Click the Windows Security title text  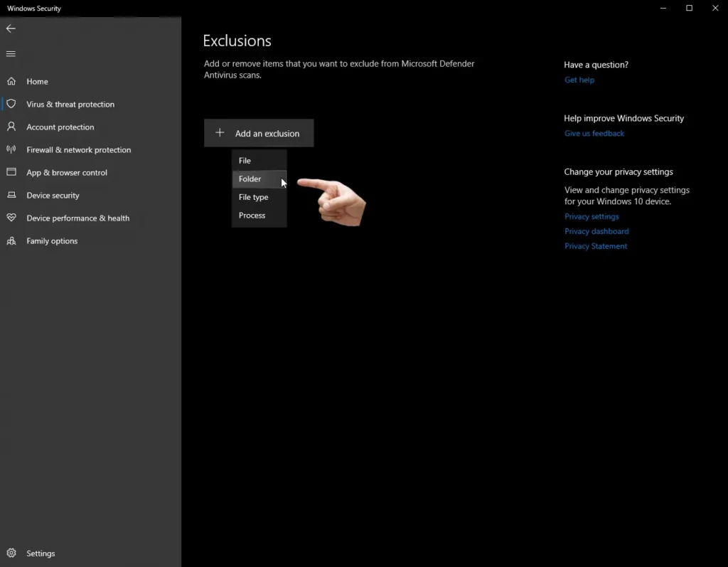point(34,9)
